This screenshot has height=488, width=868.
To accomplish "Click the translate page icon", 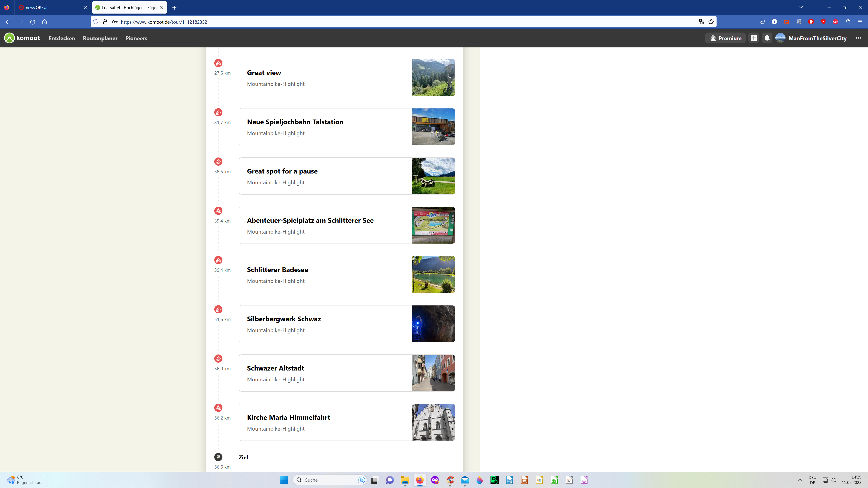I will [702, 22].
